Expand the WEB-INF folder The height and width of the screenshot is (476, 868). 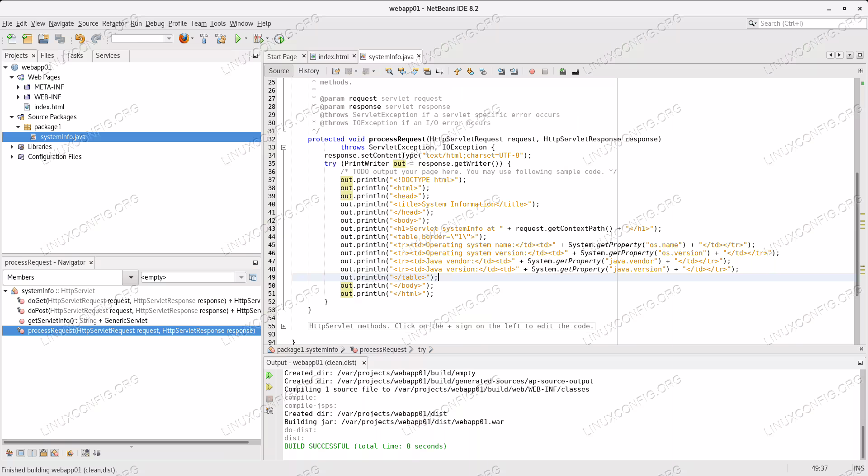(x=18, y=97)
